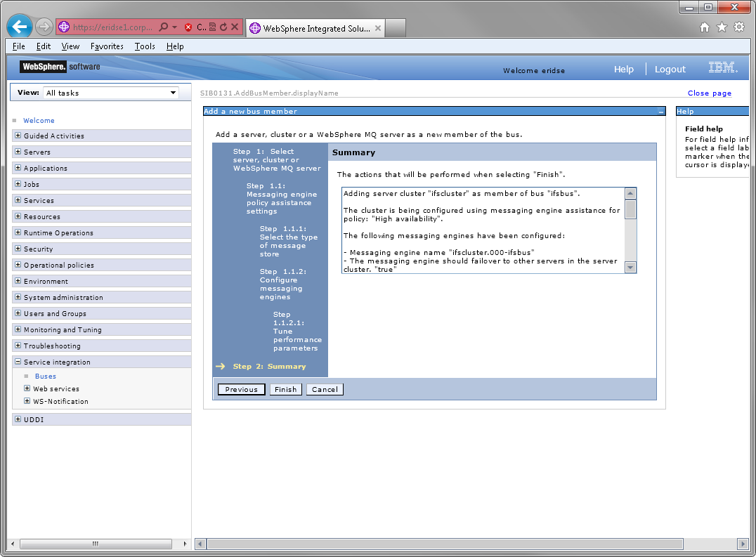
Task: Expand the Environment node
Action: 18,281
